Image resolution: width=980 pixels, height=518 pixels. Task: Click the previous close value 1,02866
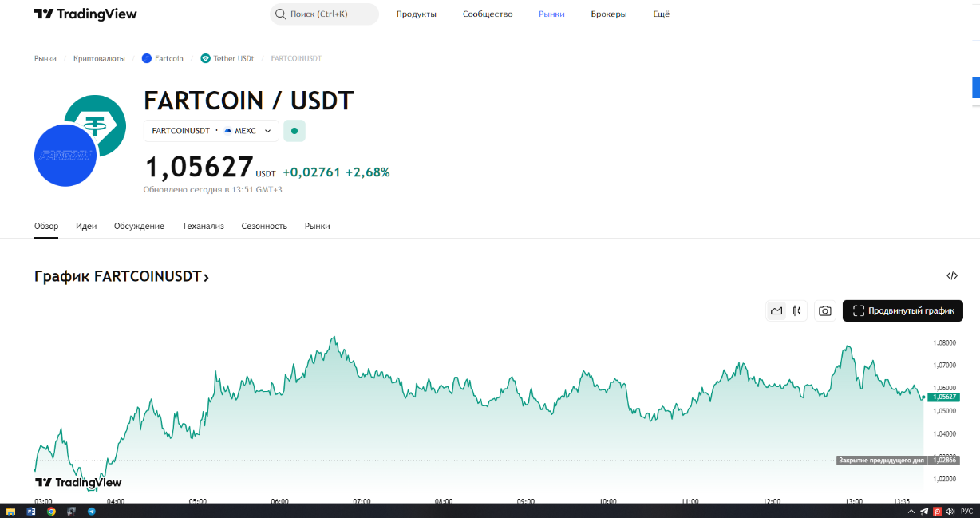[943, 461]
